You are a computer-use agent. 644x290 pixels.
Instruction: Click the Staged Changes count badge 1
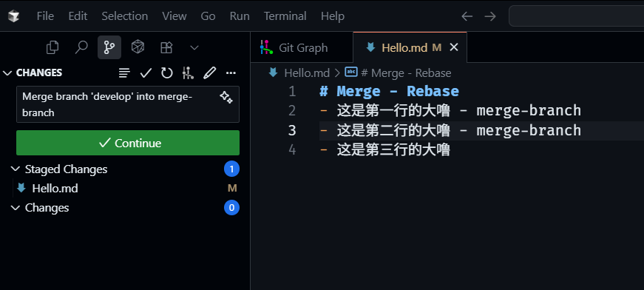click(x=231, y=169)
